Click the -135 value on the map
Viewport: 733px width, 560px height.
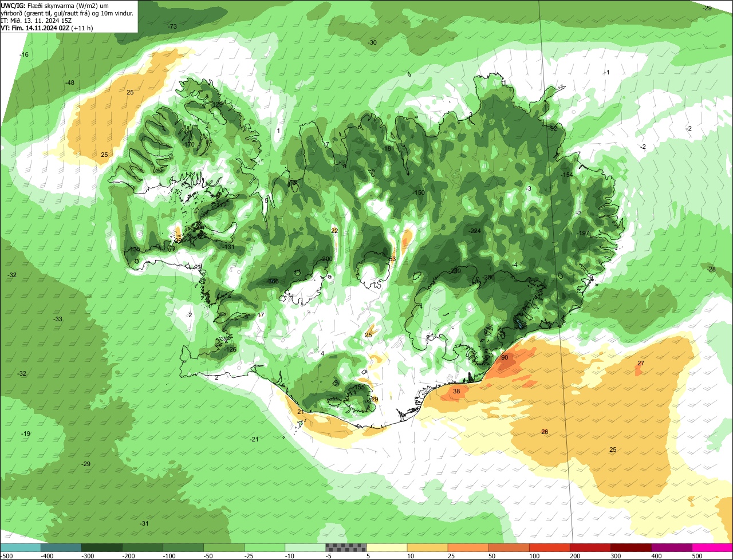click(134, 250)
